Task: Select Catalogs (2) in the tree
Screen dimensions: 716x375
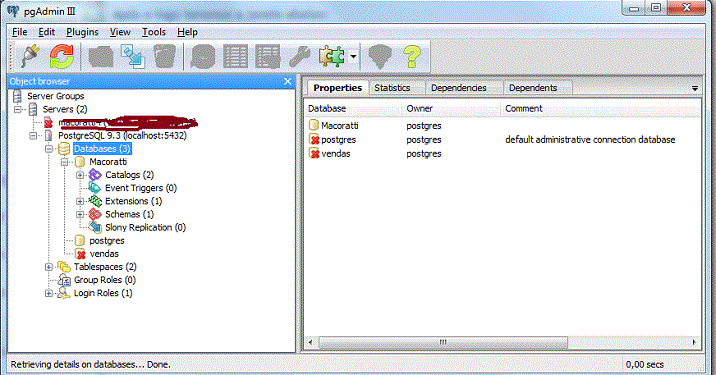Action: [x=129, y=175]
